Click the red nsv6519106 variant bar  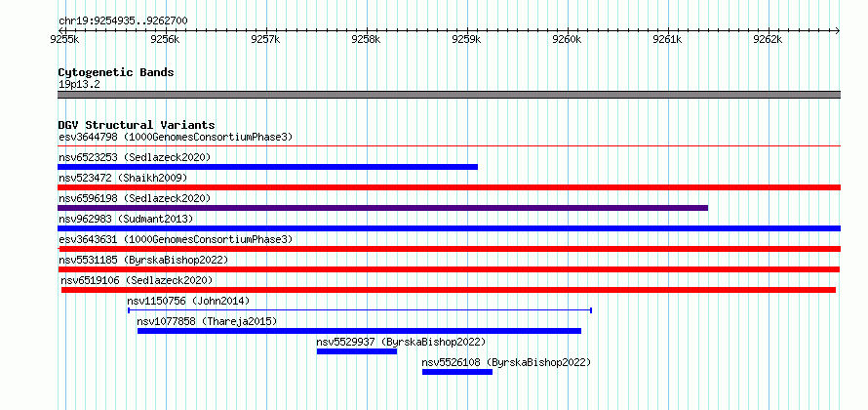point(449,290)
